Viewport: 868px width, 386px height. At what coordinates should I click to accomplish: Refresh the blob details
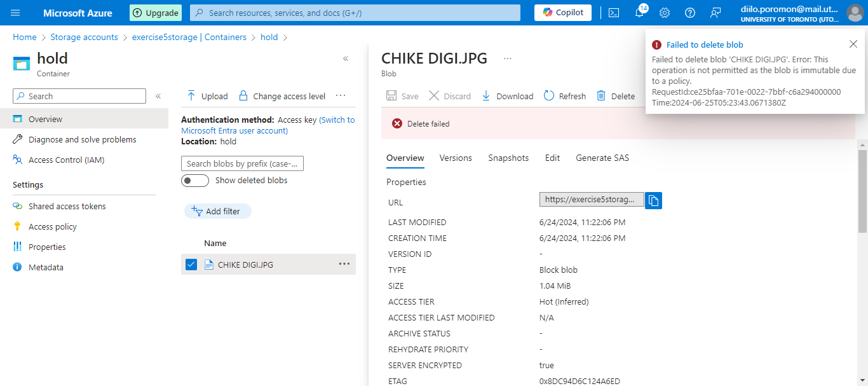coord(564,96)
